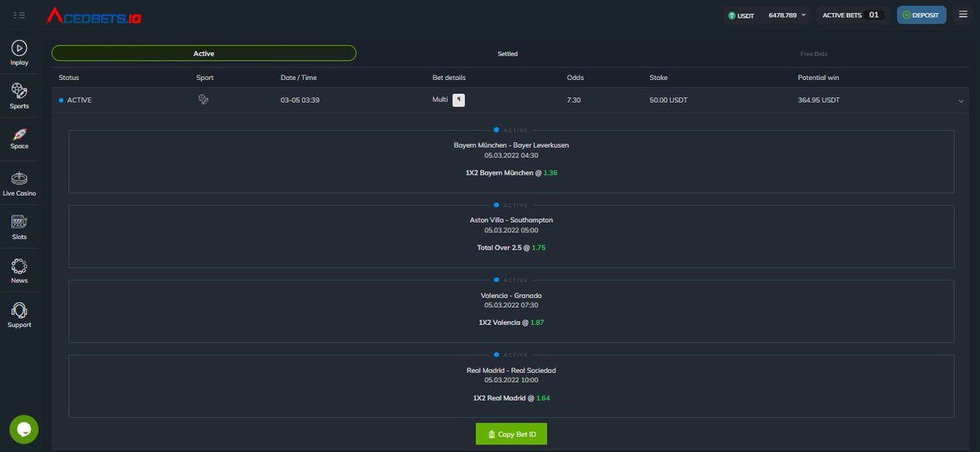Click the Sport column header
This screenshot has width=980, height=452.
[205, 78]
